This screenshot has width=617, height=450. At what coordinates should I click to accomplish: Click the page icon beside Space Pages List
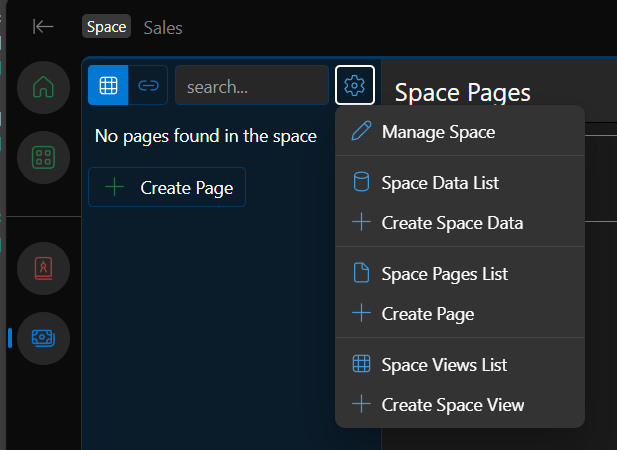point(361,273)
